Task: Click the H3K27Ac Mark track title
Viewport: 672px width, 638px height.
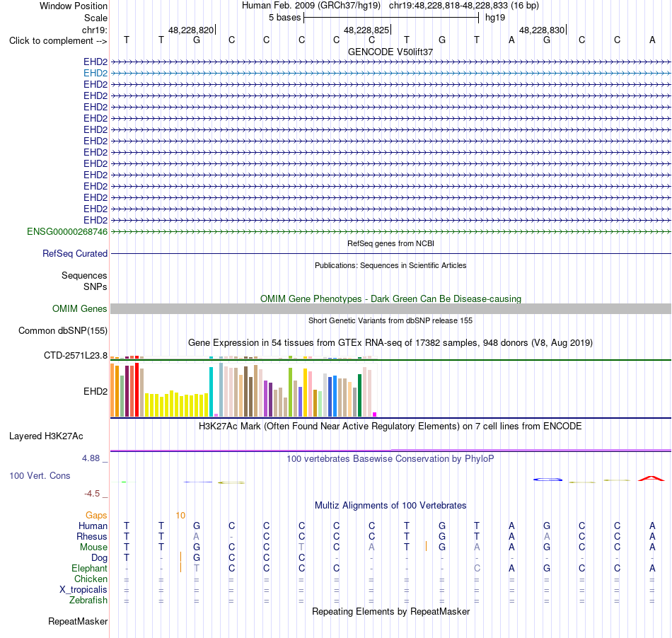Action: [x=390, y=427]
